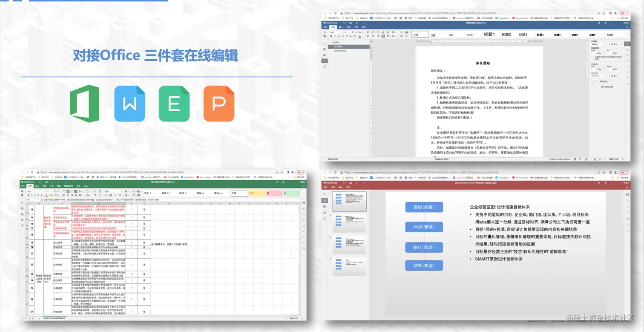Open font name dropdown in document editor
Viewport: 644px width, 332px height.
coord(336,32)
